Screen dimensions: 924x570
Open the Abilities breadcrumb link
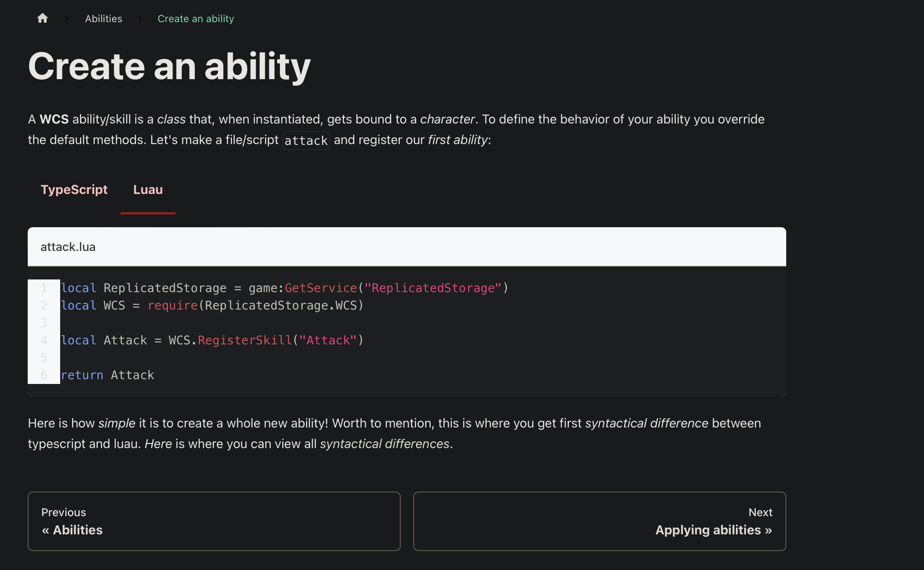point(104,19)
